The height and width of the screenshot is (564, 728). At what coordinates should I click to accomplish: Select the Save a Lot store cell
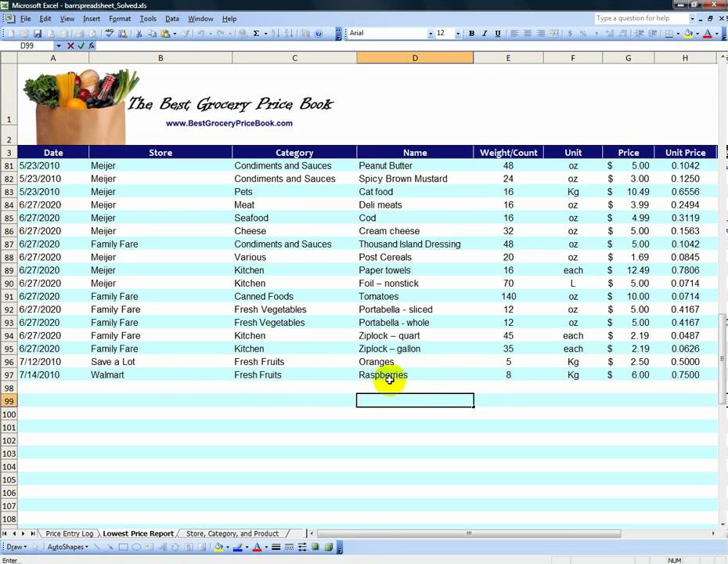(160, 362)
